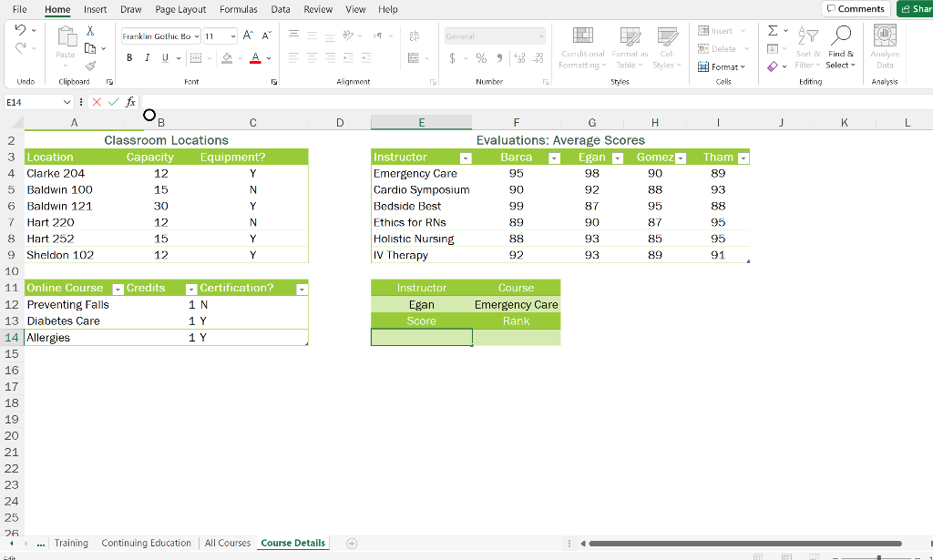Click the Increase Decimal icon

tap(519, 57)
